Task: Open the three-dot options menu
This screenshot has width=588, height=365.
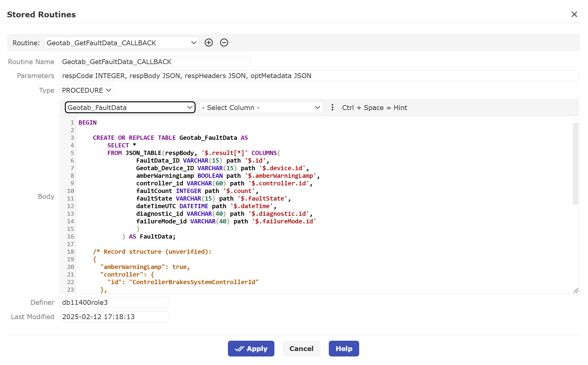Action: (x=332, y=107)
